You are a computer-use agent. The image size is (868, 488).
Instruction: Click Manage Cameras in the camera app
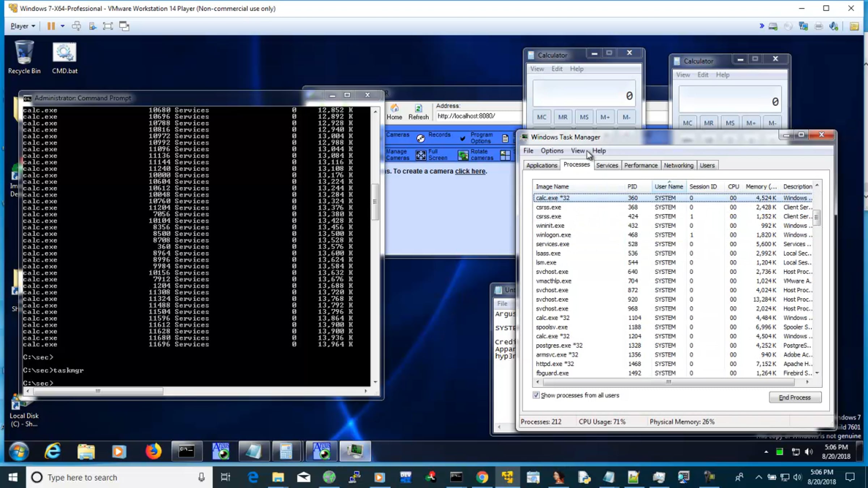point(397,155)
